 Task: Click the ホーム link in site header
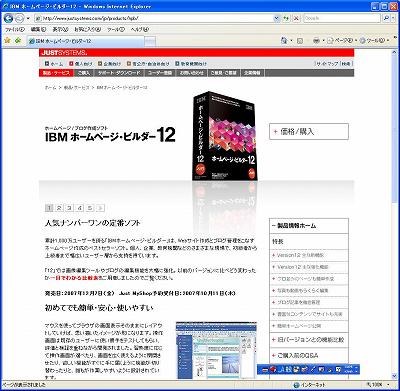click(54, 63)
